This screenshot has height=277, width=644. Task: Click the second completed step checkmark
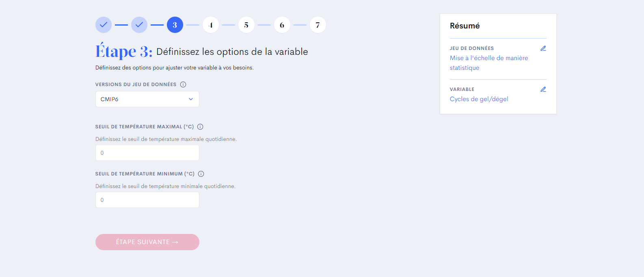(139, 25)
